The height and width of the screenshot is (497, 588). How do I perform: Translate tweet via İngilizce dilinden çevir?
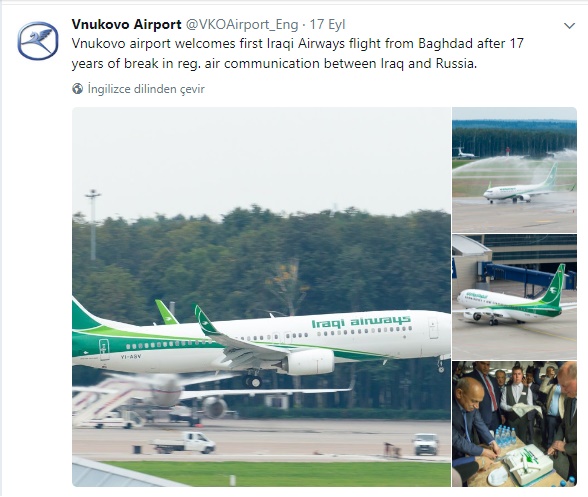[x=146, y=89]
